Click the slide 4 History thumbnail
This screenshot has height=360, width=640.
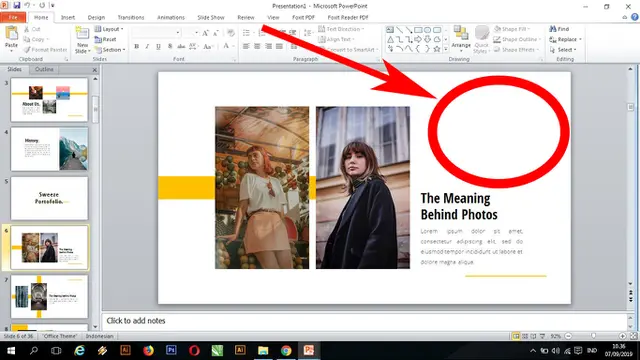click(x=49, y=149)
